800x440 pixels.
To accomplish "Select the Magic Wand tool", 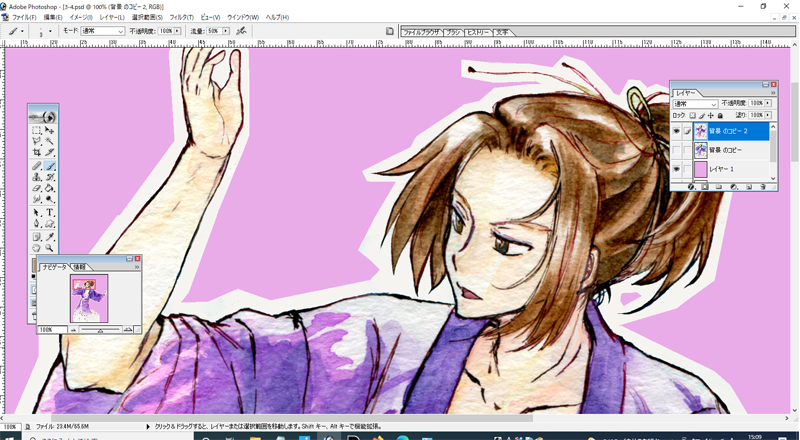I will 49,141.
